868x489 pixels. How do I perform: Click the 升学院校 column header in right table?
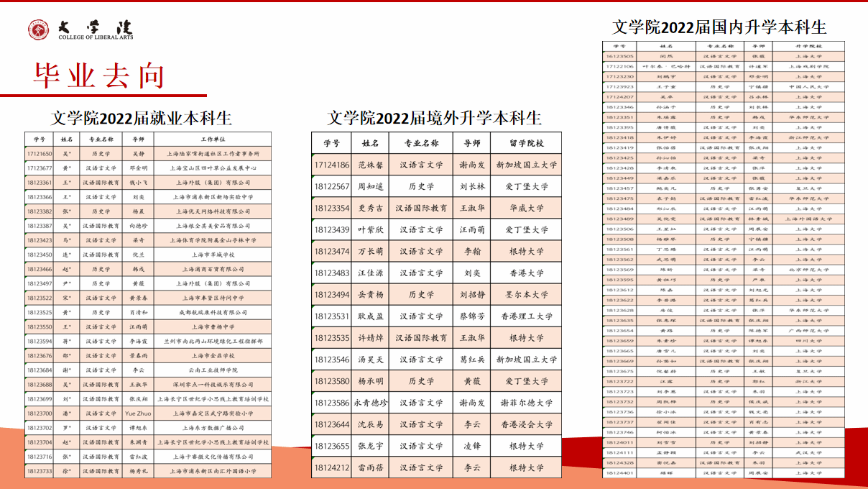[808, 45]
